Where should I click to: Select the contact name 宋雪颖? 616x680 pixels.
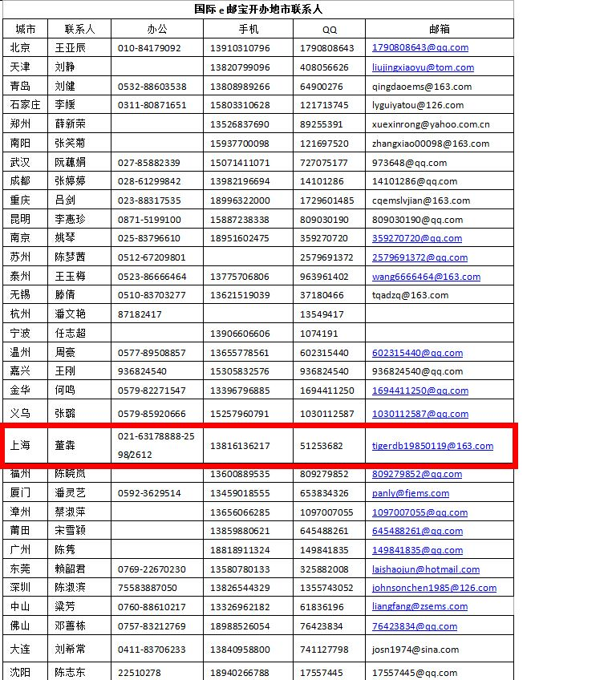(70, 530)
